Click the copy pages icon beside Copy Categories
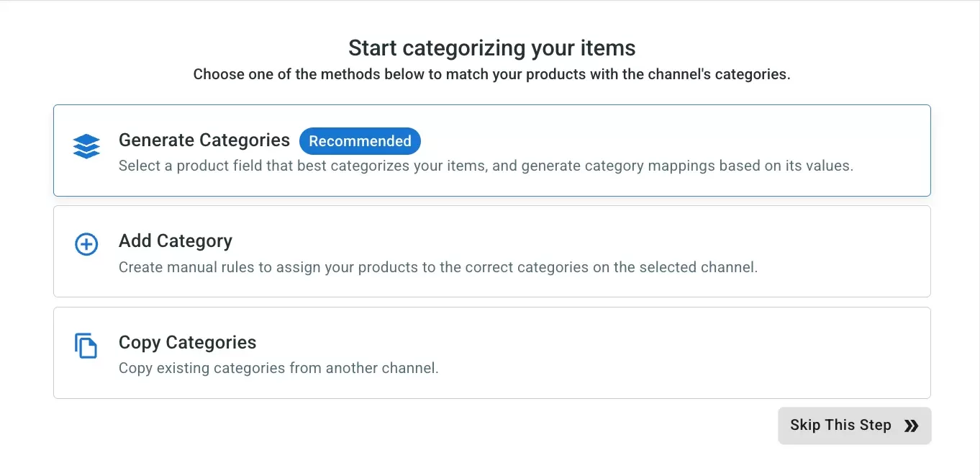 (x=86, y=346)
